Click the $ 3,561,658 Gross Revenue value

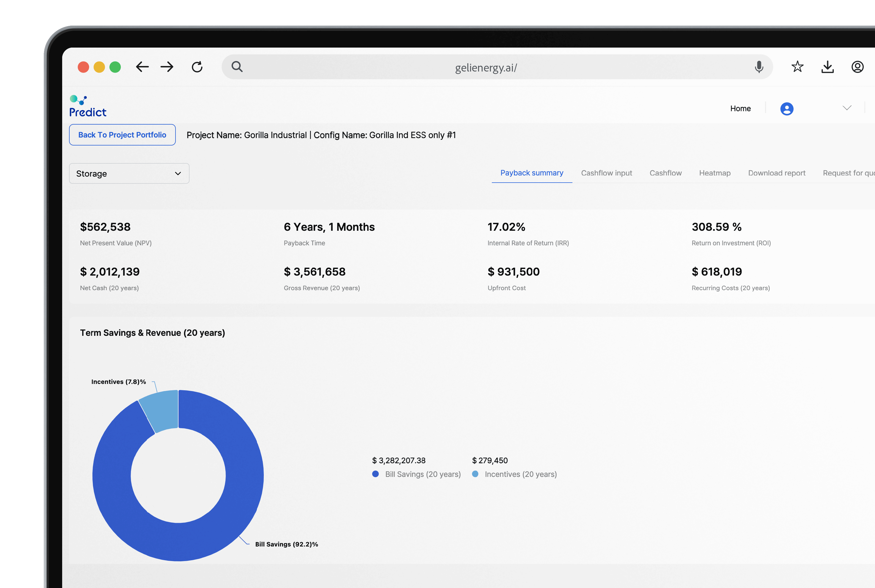coord(315,271)
